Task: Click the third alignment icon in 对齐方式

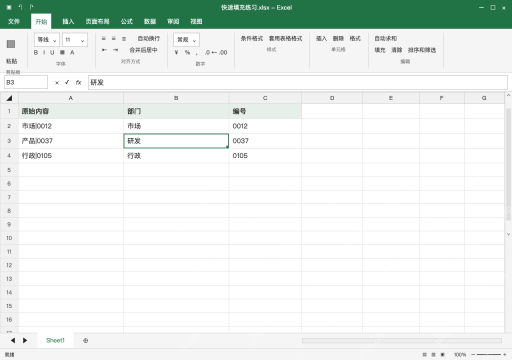Action: coord(124,39)
